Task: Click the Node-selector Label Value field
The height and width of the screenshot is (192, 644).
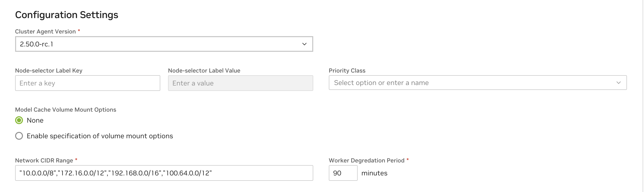Action: tap(240, 83)
